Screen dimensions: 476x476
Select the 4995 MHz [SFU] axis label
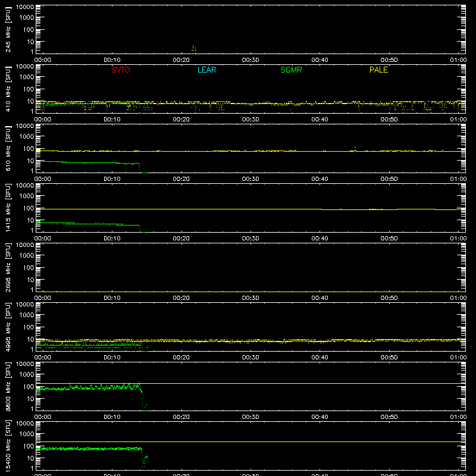8,327
